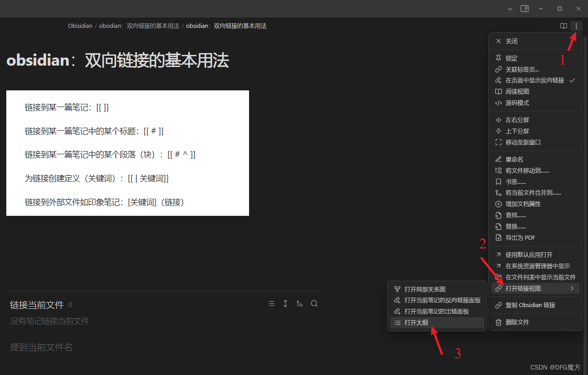588x375 pixels.
Task: Expand 提到当前文件名 unlinked mentions section
Action: tap(41, 347)
